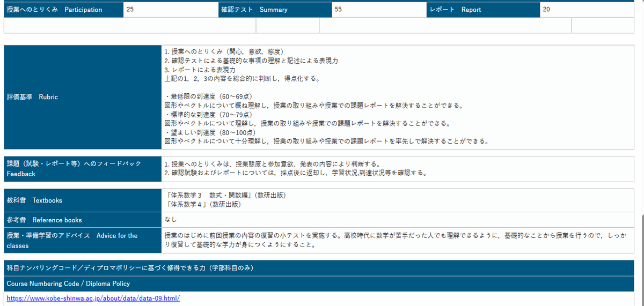The height and width of the screenshot is (306, 644).
Task: Select the Summary score value 55
Action: pos(338,9)
